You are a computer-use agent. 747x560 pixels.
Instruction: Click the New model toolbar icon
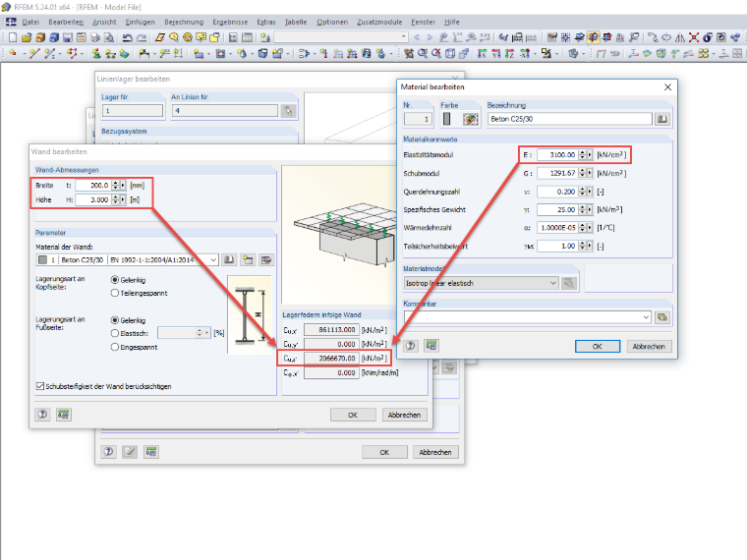(13, 37)
